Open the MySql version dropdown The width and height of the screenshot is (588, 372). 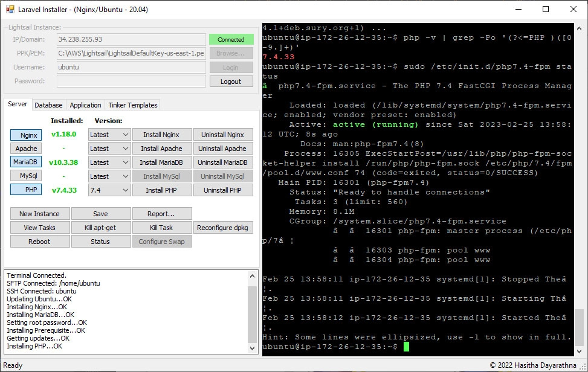point(109,176)
